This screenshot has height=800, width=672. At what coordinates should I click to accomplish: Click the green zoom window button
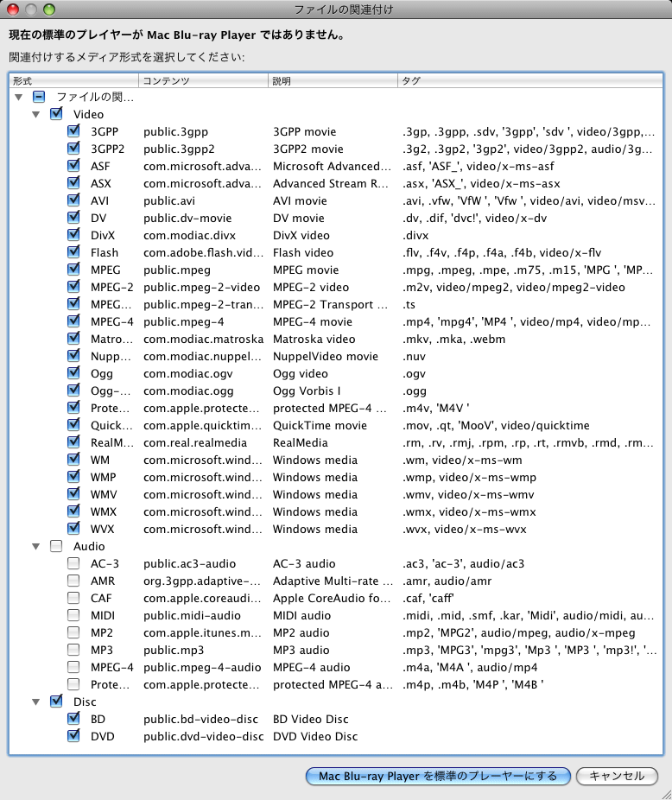point(49,10)
